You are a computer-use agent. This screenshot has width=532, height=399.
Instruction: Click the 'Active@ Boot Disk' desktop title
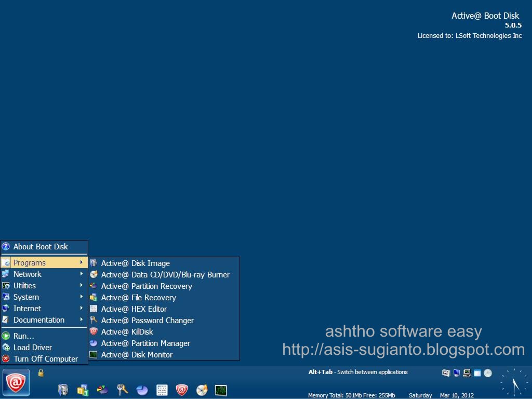(x=485, y=16)
